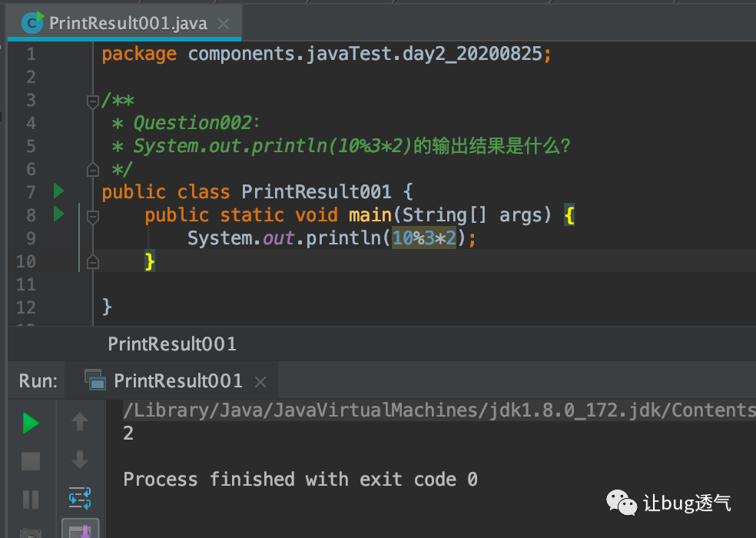Click the comment line containing "的输出结果是什么?"
756x538 pixels.
click(x=341, y=146)
